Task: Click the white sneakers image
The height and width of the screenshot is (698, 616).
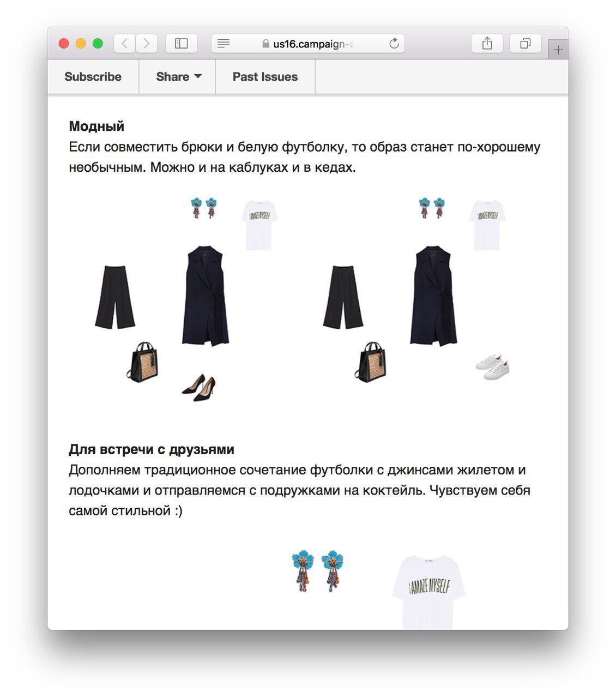Action: point(493,367)
